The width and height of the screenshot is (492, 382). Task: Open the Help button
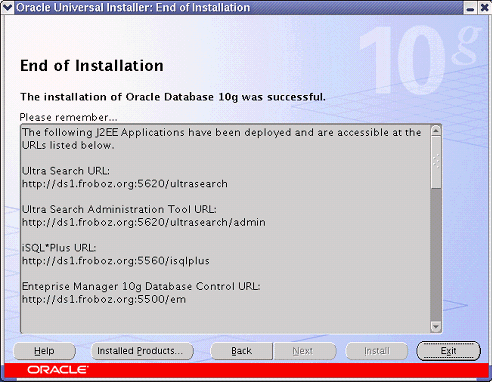pos(44,351)
